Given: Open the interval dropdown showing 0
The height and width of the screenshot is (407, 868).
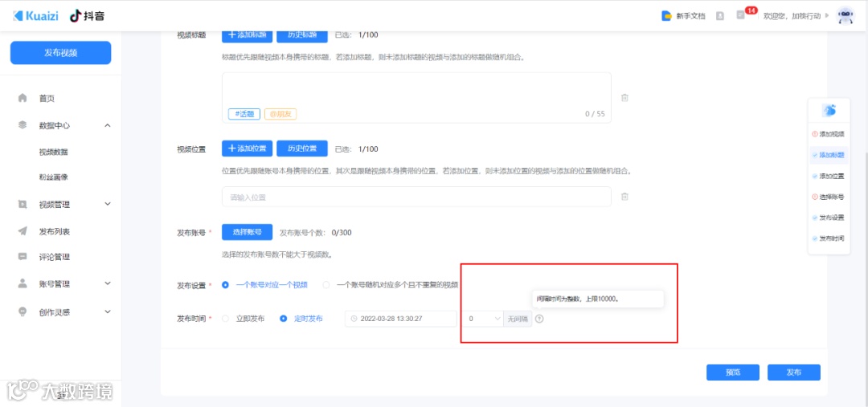Looking at the screenshot, I should [x=483, y=319].
